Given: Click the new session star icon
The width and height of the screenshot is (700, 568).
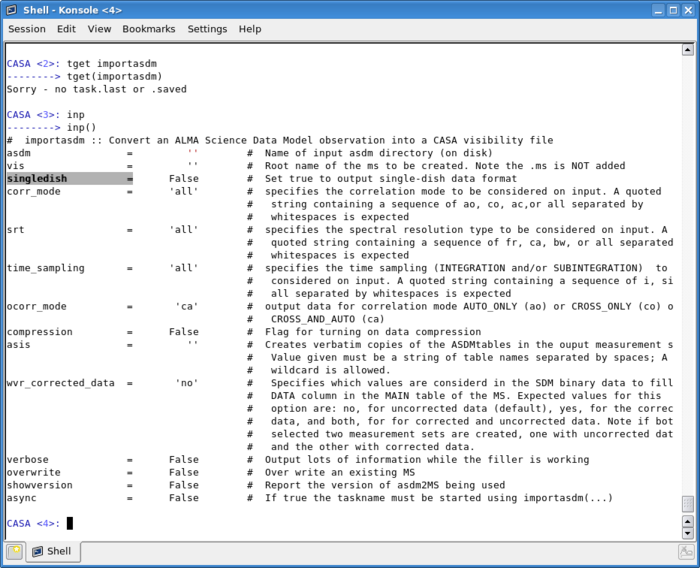Looking at the screenshot, I should coord(14,552).
